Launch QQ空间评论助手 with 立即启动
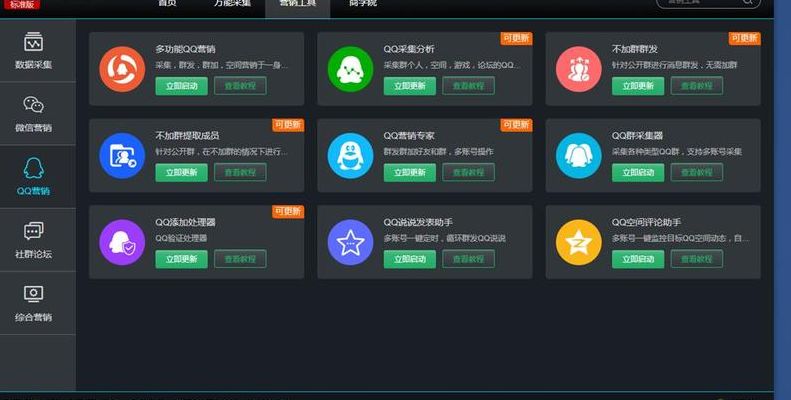791x400 pixels. coord(638,259)
